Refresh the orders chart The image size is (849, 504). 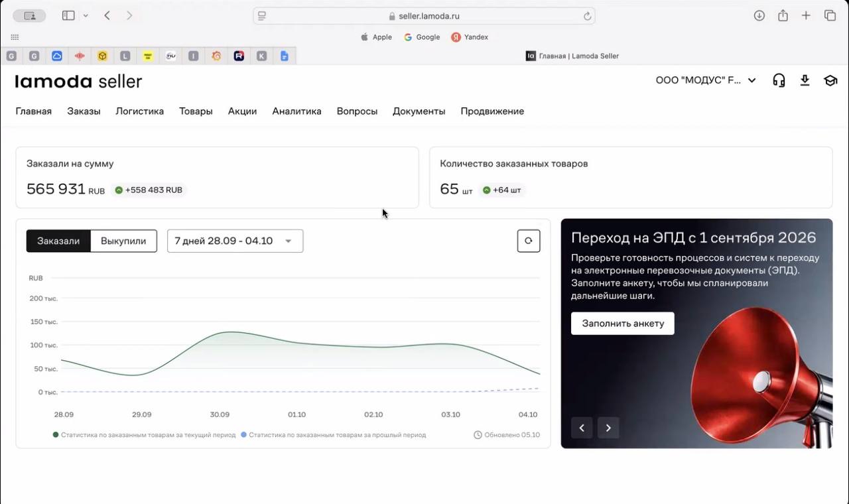pos(529,241)
